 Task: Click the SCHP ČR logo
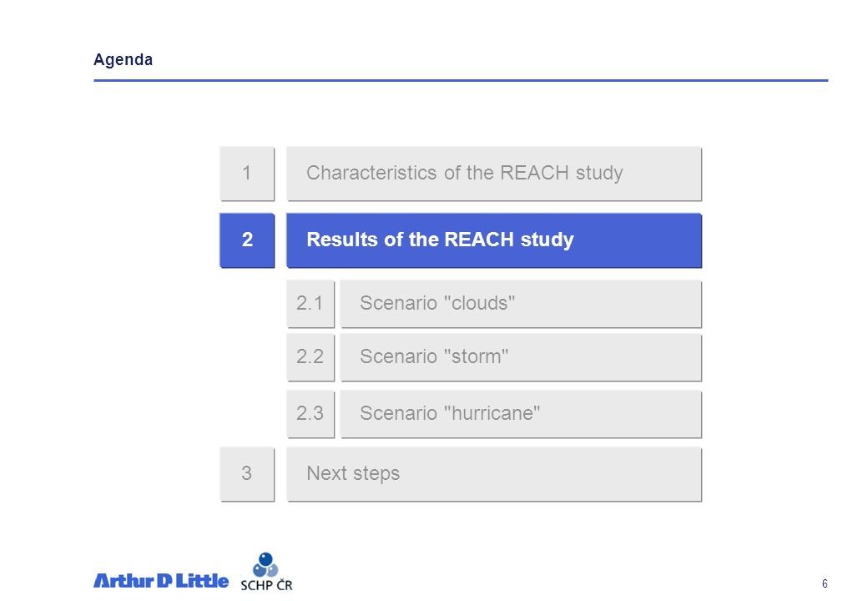266,572
